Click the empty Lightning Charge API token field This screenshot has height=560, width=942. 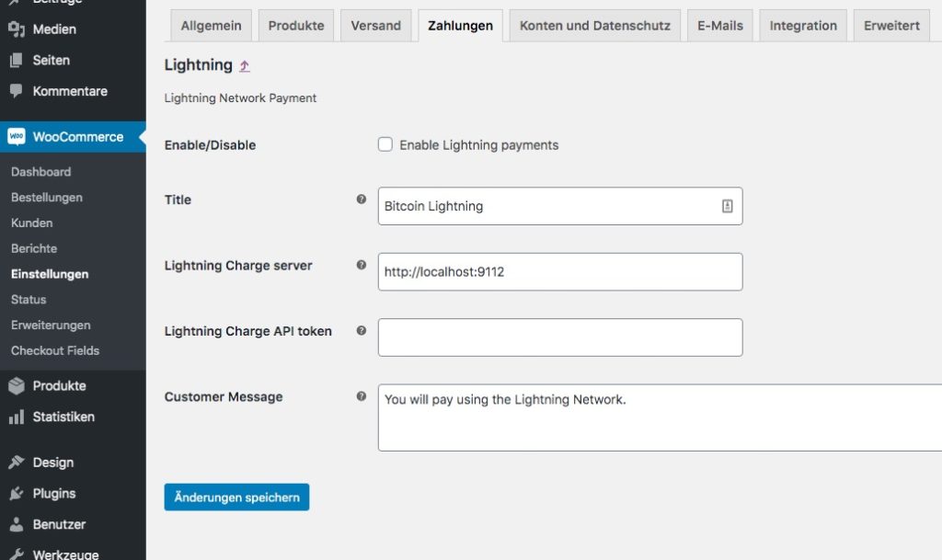click(x=560, y=337)
